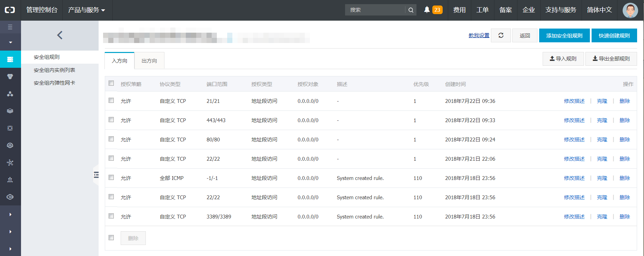The width and height of the screenshot is (644, 256).
Task: Open the active server (ECS) sidebar icon
Action: [x=10, y=59]
